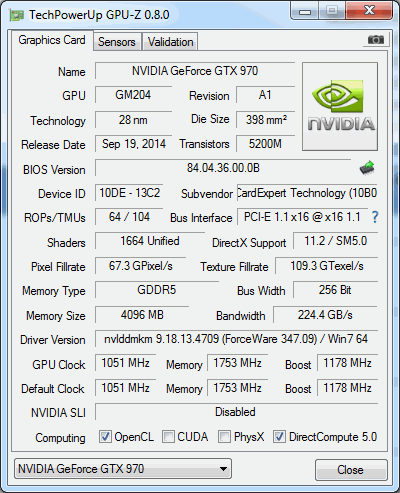400x493 pixels.
Task: Click the Revision field showing A1
Action: pyautogui.click(x=266, y=95)
